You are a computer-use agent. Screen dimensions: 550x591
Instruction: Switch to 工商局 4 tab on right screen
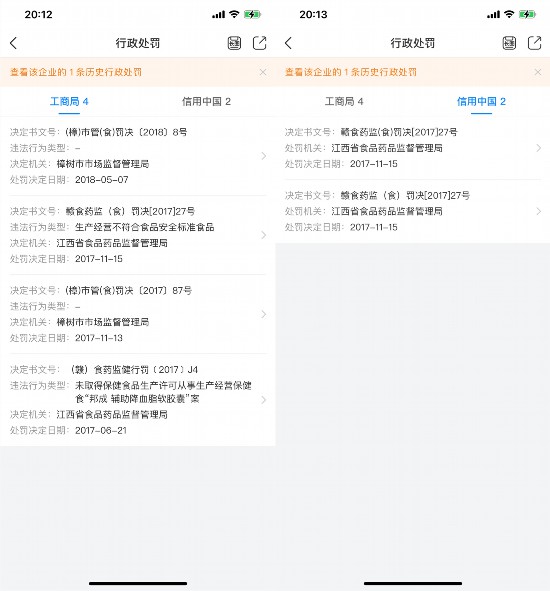[x=344, y=101]
